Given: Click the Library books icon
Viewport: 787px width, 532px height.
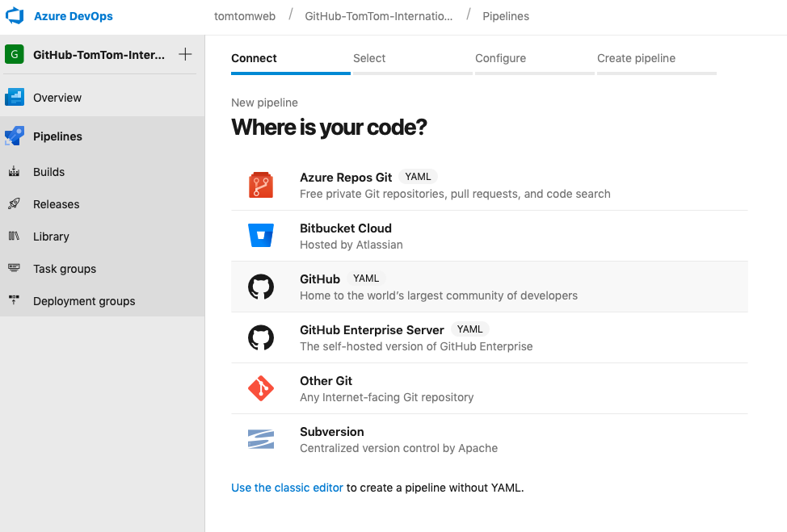Looking at the screenshot, I should coord(14,237).
